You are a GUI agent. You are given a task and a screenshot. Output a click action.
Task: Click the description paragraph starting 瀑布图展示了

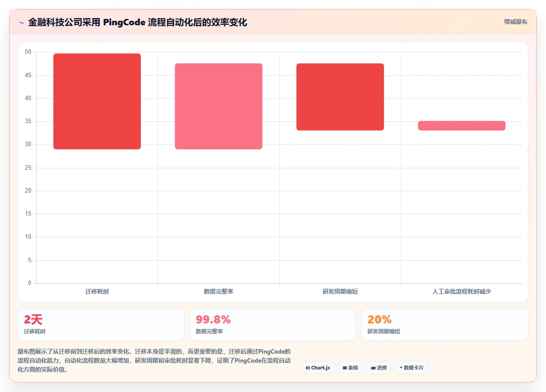tap(154, 360)
